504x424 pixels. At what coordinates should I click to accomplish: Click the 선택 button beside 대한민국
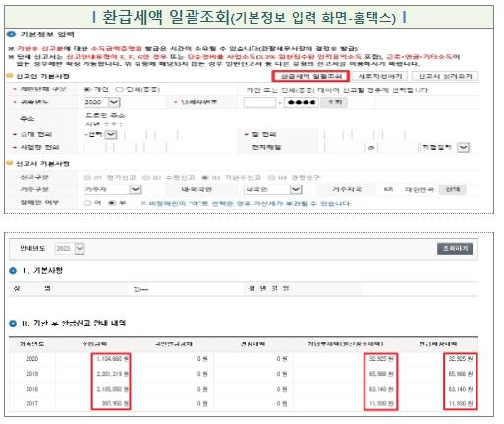pos(453,189)
